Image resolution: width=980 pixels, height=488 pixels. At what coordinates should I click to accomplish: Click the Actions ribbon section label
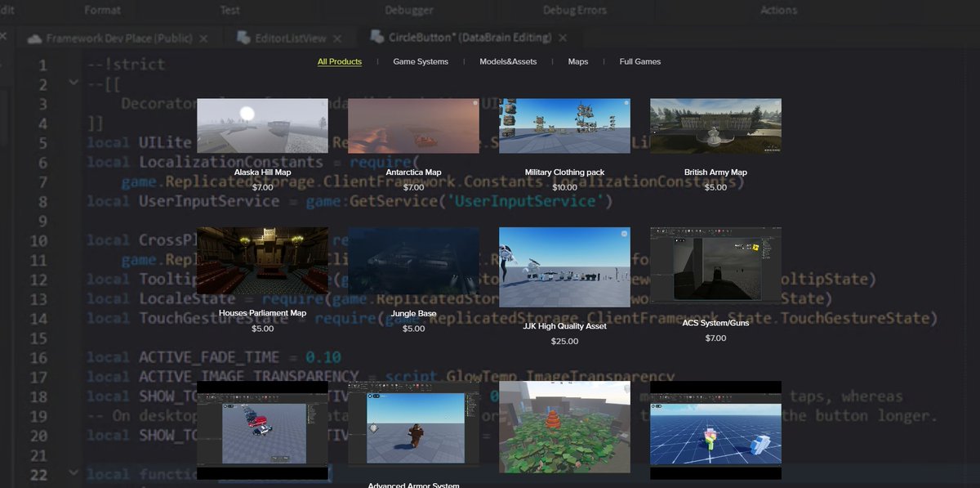click(778, 10)
